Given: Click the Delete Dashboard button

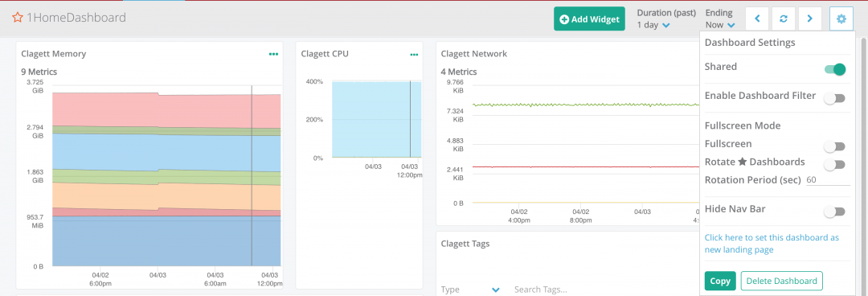Looking at the screenshot, I should tap(782, 281).
